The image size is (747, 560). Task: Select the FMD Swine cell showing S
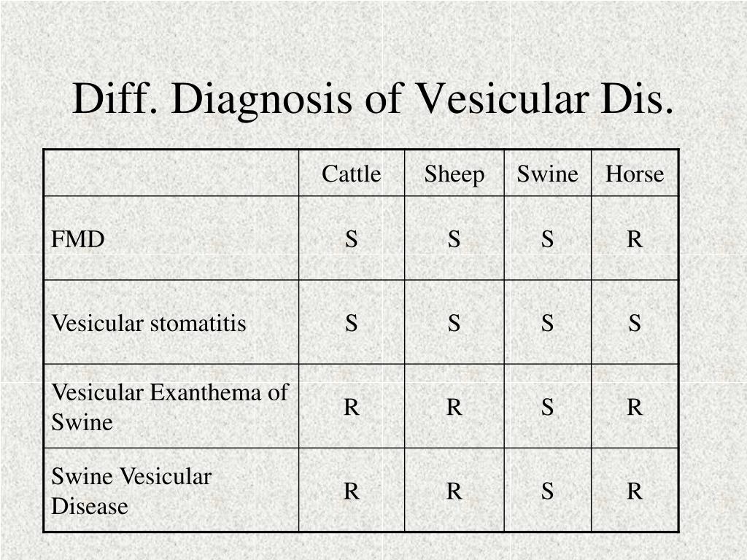pos(547,238)
